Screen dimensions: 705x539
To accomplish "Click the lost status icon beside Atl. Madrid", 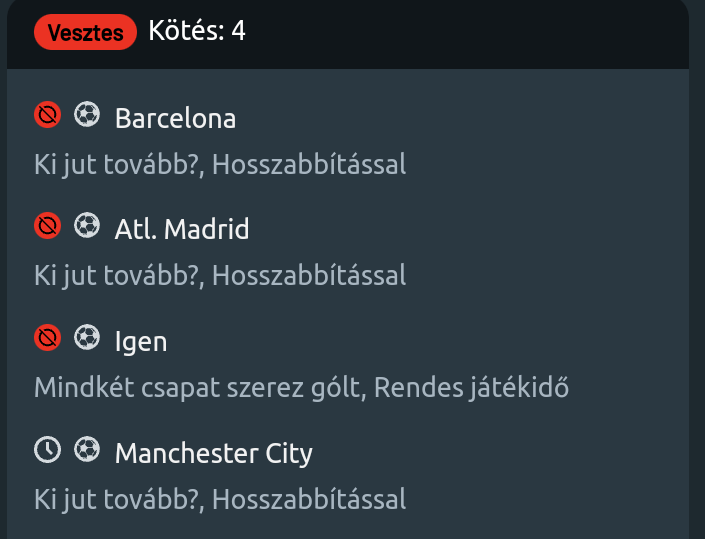I will [47, 227].
